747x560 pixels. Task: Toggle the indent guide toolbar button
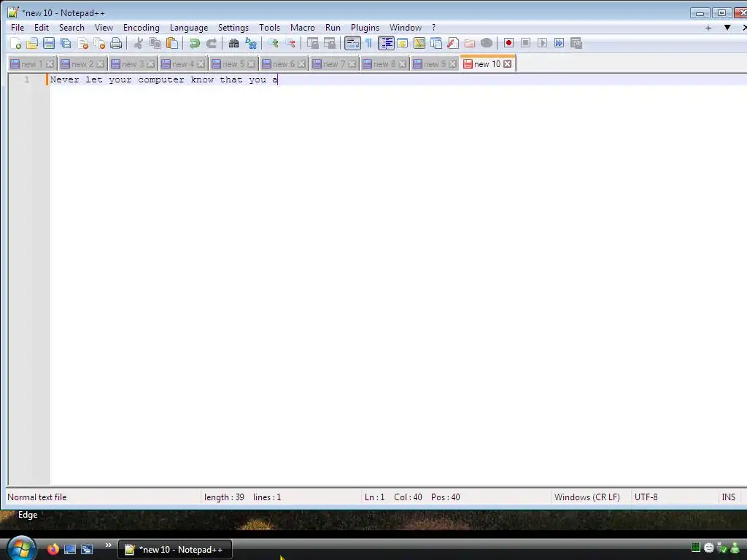coord(386,43)
